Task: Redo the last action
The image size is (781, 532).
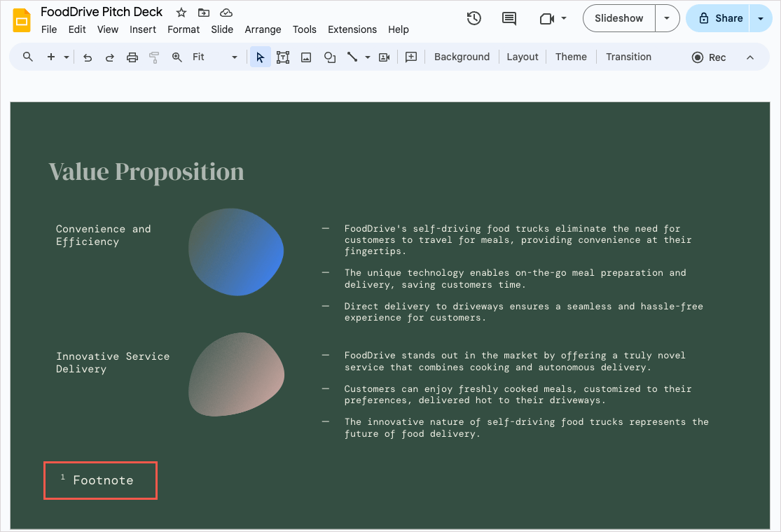Action: [x=109, y=57]
